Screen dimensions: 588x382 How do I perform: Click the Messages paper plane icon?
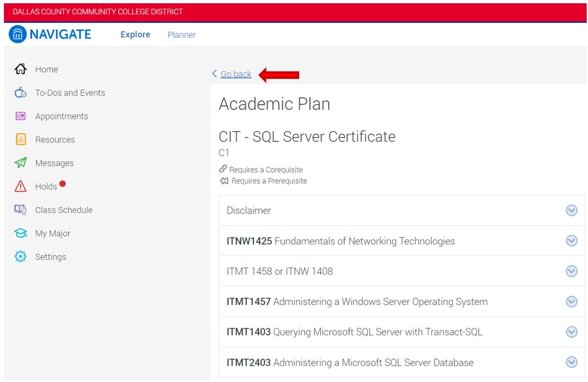coord(20,163)
